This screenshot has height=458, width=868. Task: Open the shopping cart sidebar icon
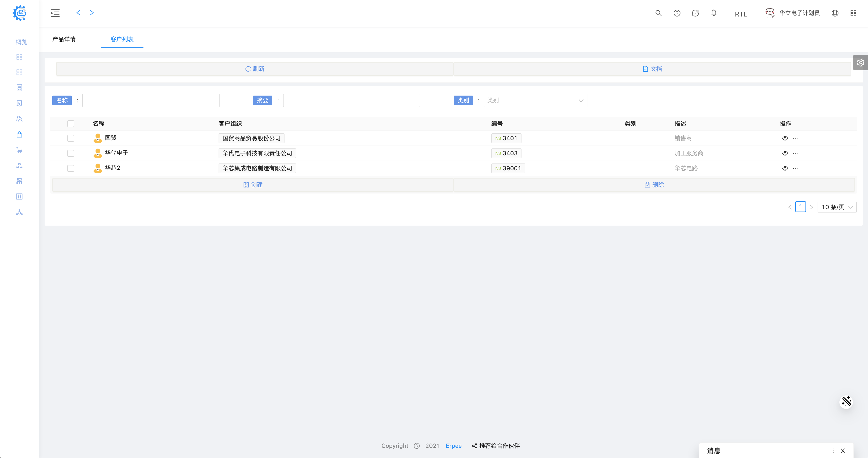click(x=19, y=150)
